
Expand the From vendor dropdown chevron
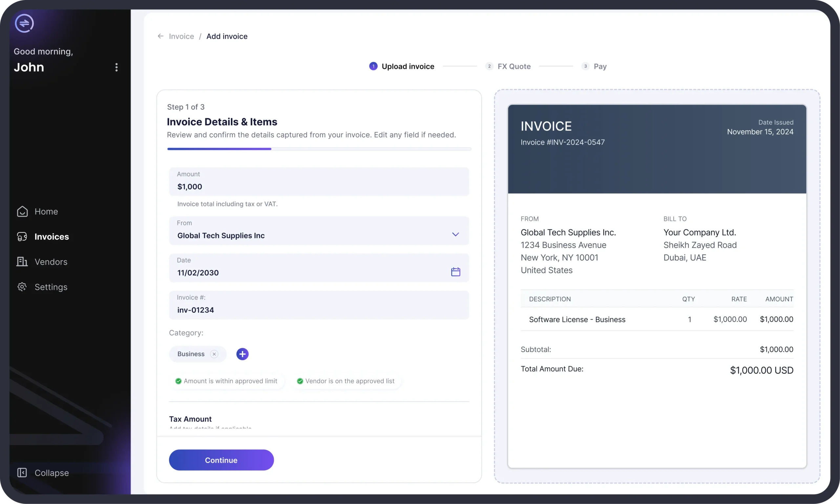[x=455, y=234]
